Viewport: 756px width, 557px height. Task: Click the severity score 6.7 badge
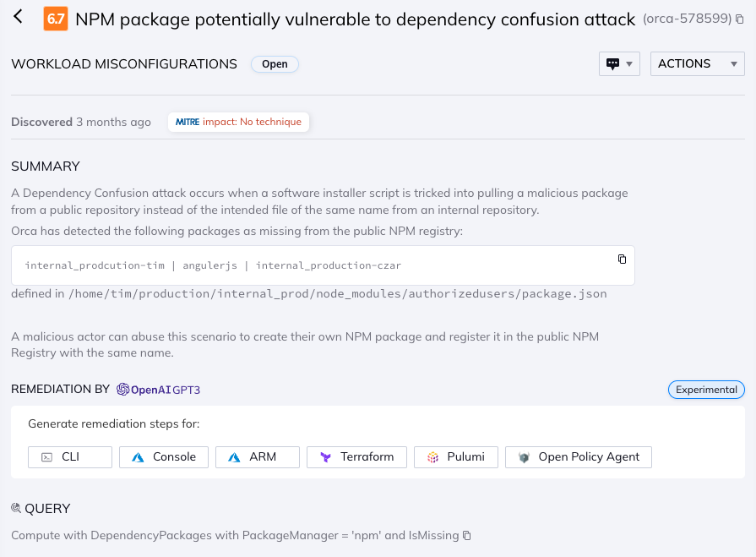[x=57, y=19]
